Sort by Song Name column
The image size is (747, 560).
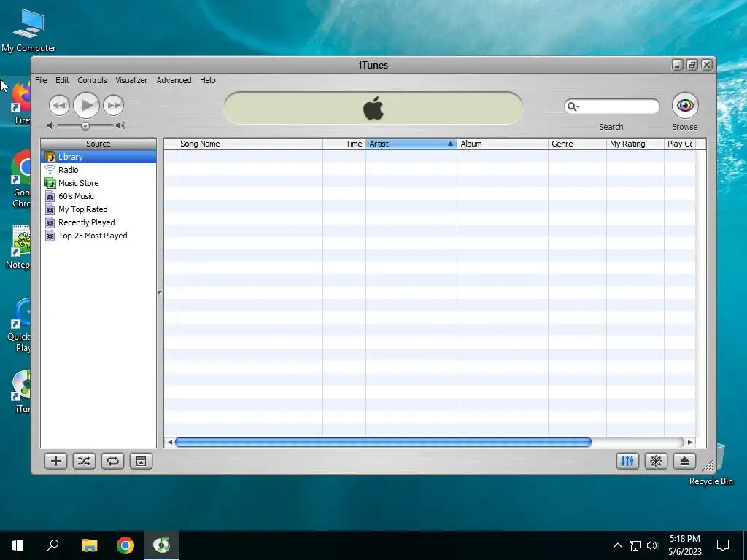(249, 144)
